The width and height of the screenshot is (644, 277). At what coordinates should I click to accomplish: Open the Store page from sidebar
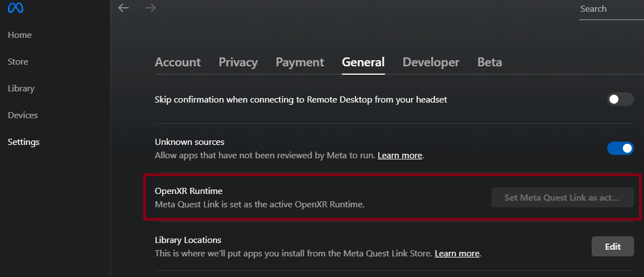[18, 62]
